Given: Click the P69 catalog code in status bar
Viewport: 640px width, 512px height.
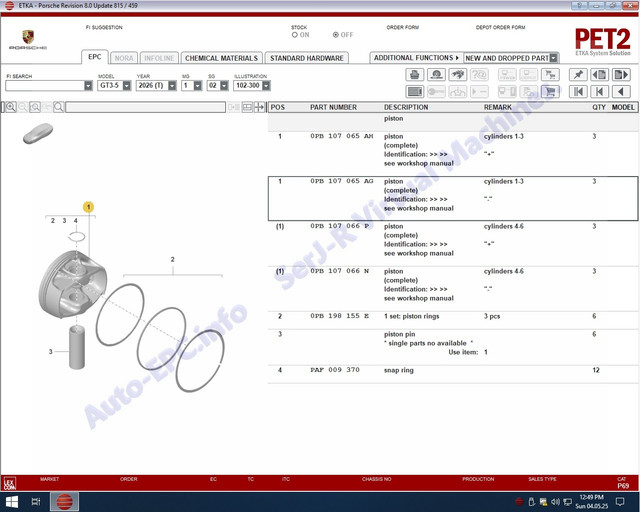Looking at the screenshot, I should (x=623, y=486).
